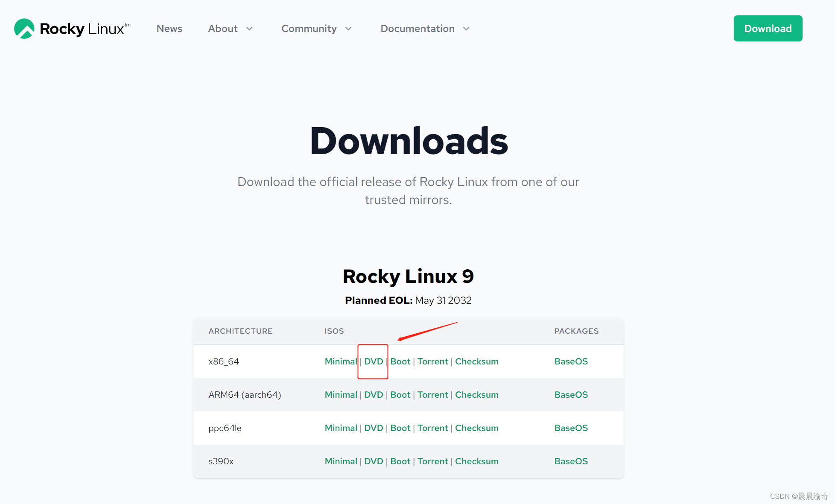The height and width of the screenshot is (504, 835).
Task: Download the ARM64 Boot ISO
Action: pyautogui.click(x=400, y=395)
